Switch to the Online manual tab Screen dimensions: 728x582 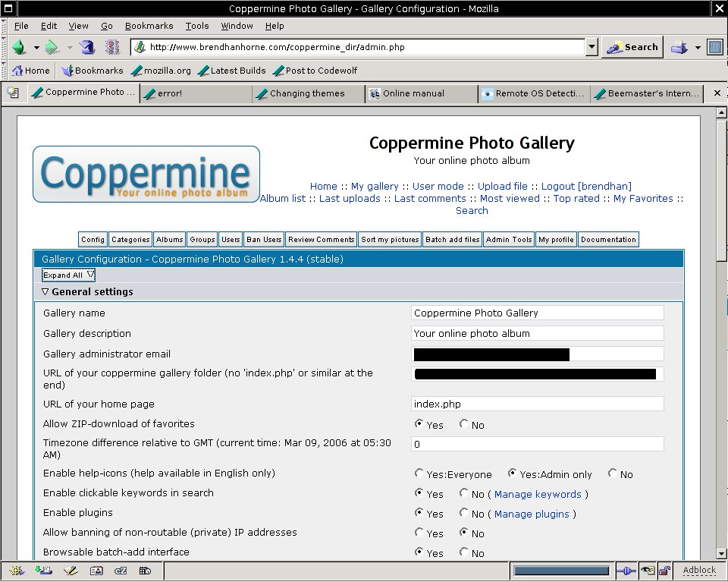pos(421,93)
